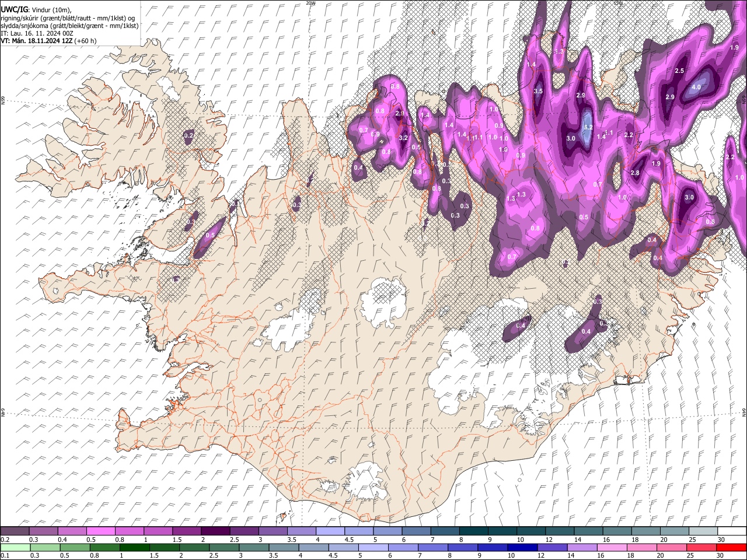Click the 20W longitude label at top
This screenshot has height=560, width=747.
pyautogui.click(x=311, y=3)
